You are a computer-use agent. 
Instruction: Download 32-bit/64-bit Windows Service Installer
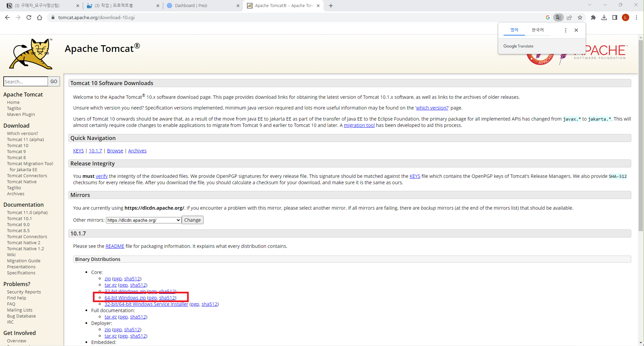point(146,304)
